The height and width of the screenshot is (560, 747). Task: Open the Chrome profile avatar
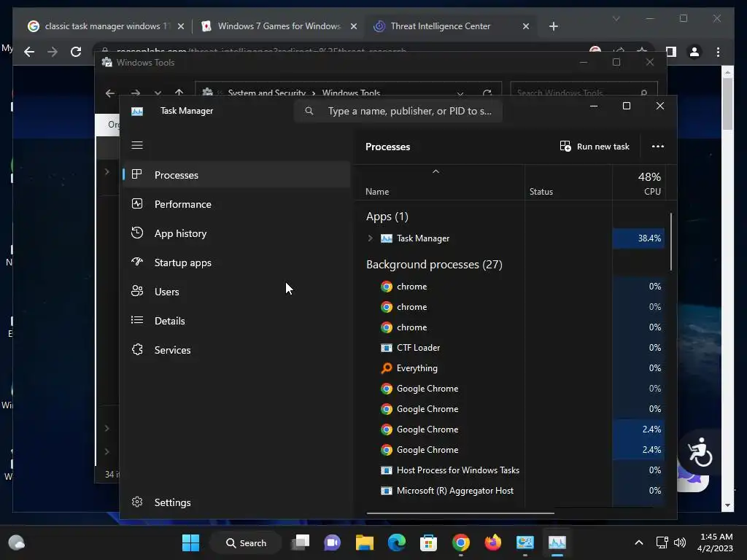click(694, 52)
